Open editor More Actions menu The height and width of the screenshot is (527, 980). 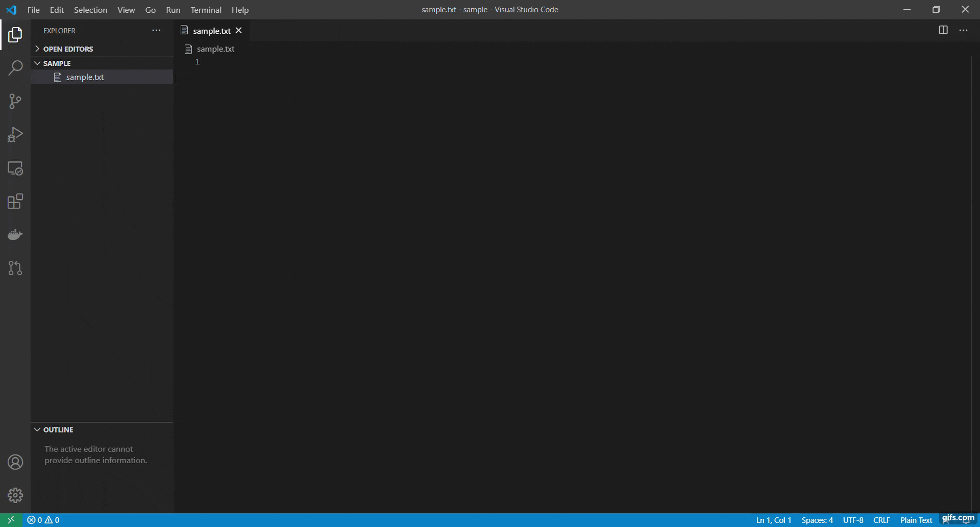963,30
